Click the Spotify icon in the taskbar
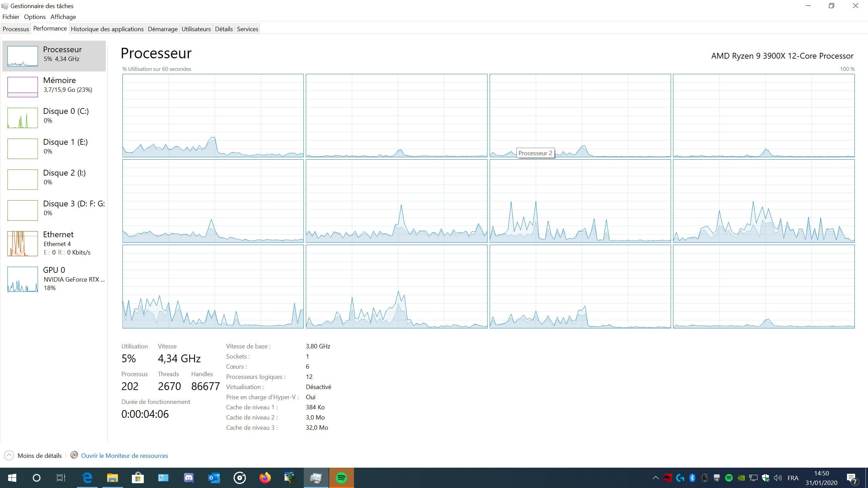This screenshot has height=488, width=868. tap(341, 478)
